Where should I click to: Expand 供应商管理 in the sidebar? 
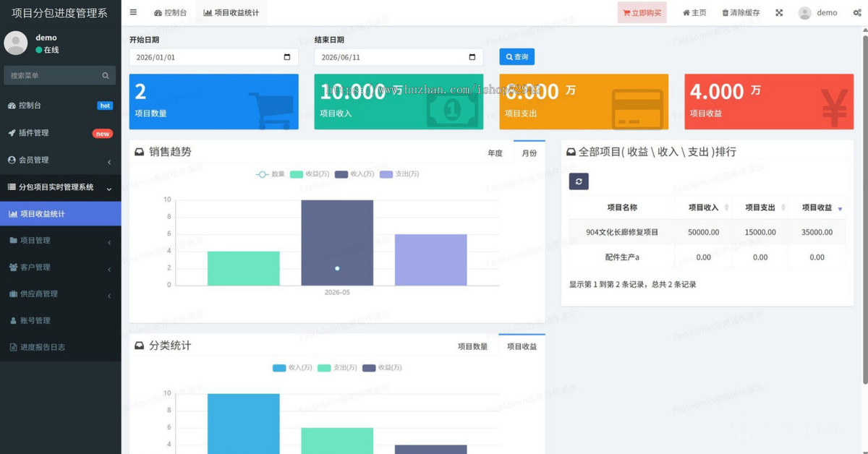(x=61, y=294)
